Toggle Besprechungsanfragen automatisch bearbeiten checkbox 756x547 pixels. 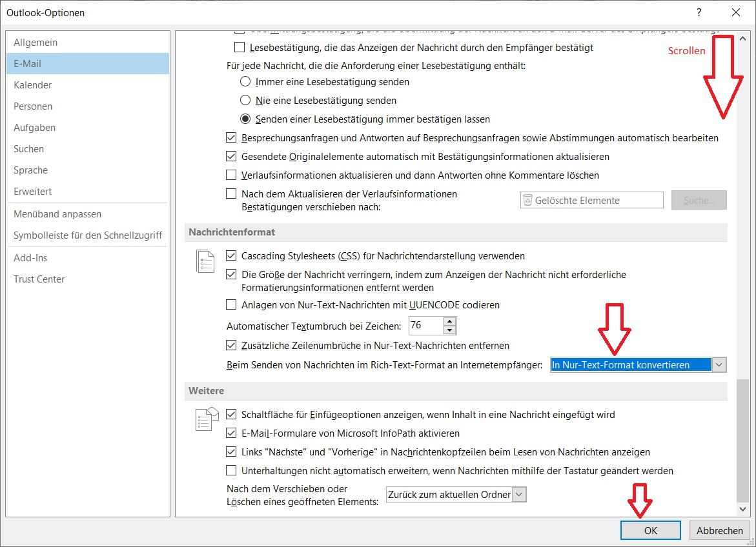[231, 137]
